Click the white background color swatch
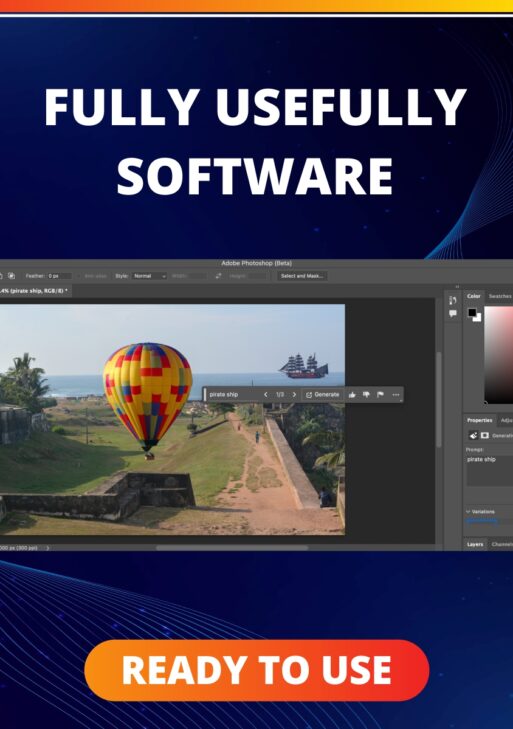The height and width of the screenshot is (729, 513). tap(478, 318)
